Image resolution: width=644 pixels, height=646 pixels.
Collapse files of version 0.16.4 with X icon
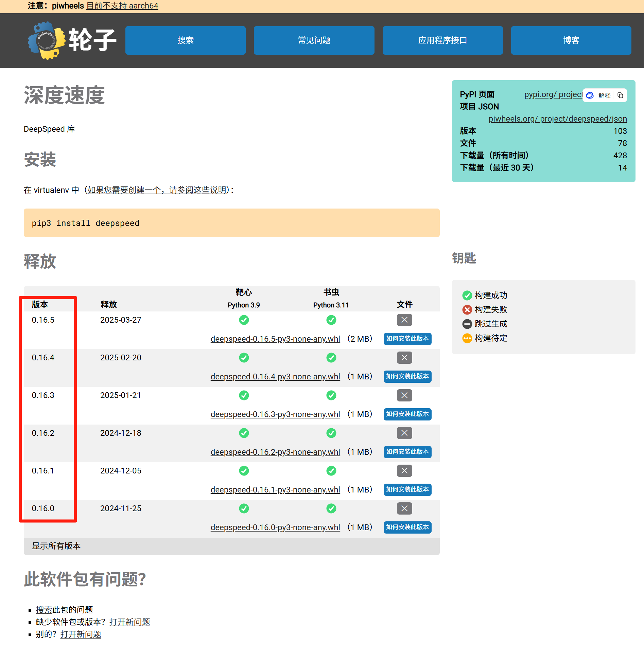coord(404,358)
